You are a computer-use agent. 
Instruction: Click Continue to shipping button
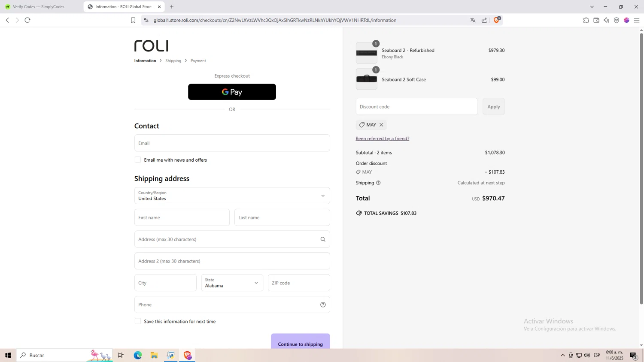(x=301, y=342)
